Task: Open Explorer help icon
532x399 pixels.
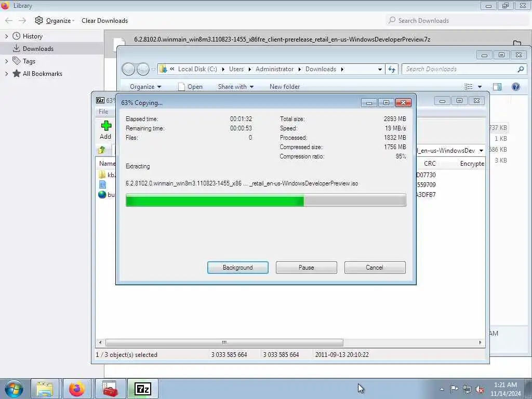Action: (x=516, y=87)
